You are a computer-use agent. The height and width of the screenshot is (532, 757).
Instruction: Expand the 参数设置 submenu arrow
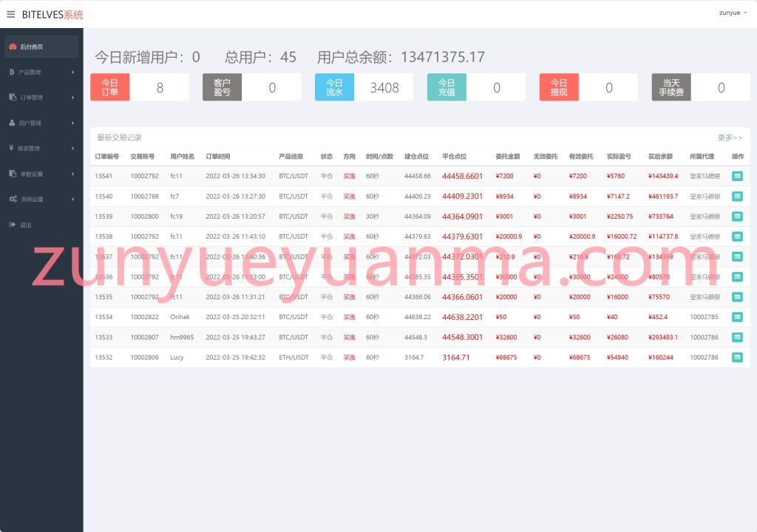coord(73,174)
